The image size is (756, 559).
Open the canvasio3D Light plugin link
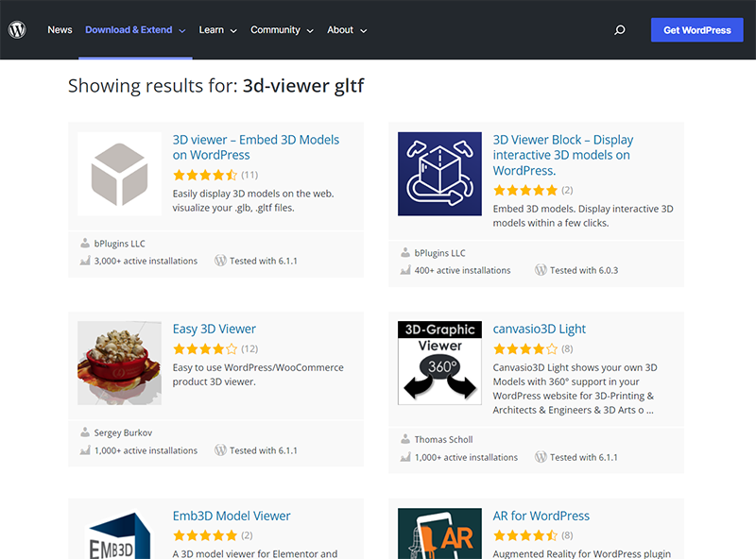click(x=539, y=330)
